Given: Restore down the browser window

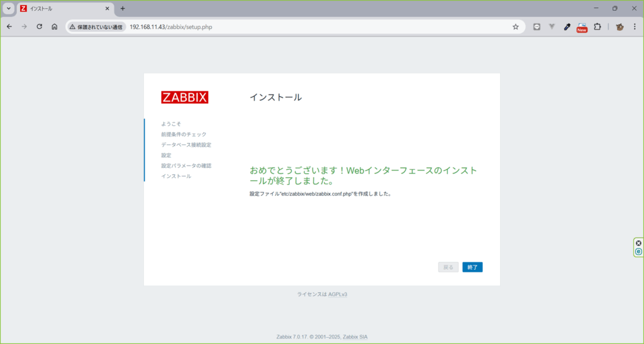Looking at the screenshot, I should [x=615, y=8].
